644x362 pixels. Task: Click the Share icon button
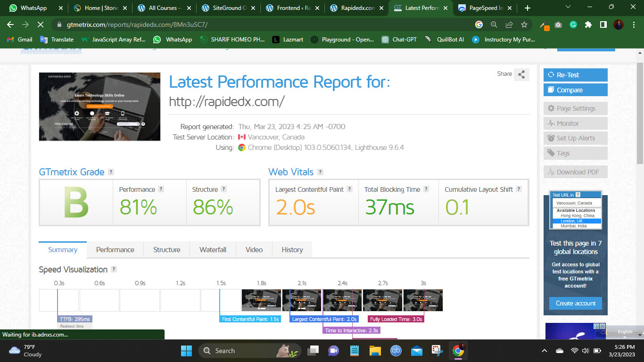[x=521, y=74]
